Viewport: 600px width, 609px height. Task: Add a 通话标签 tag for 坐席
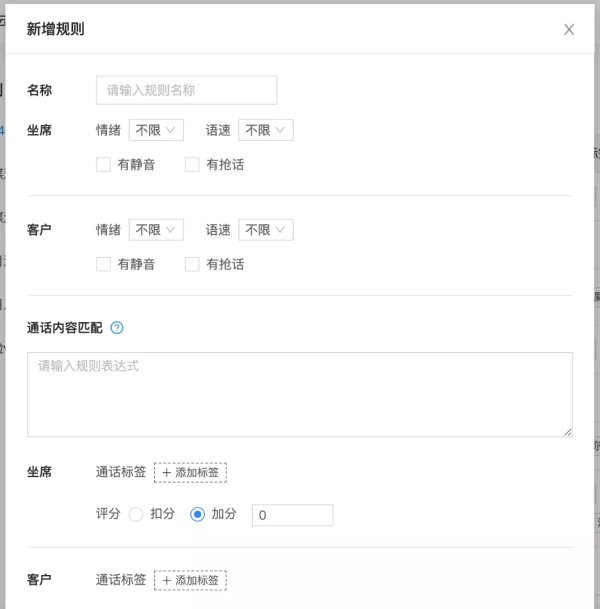point(190,472)
